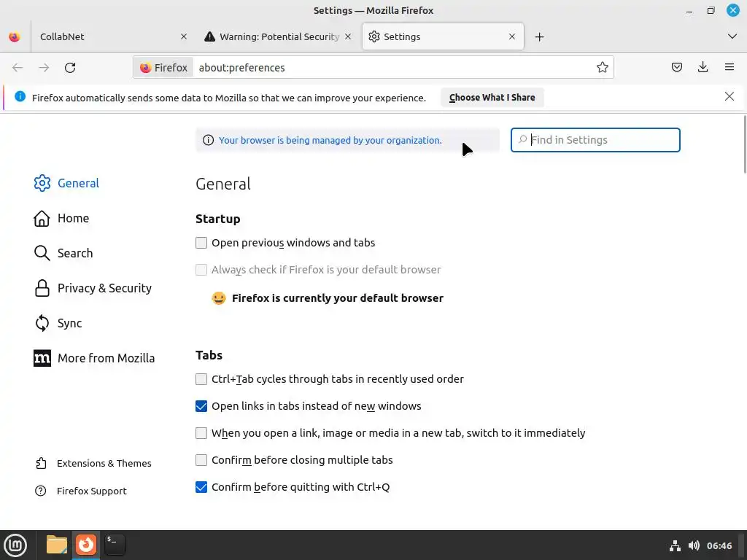Expand the list all tabs dropdown arrow
The width and height of the screenshot is (747, 560).
coord(732,36)
